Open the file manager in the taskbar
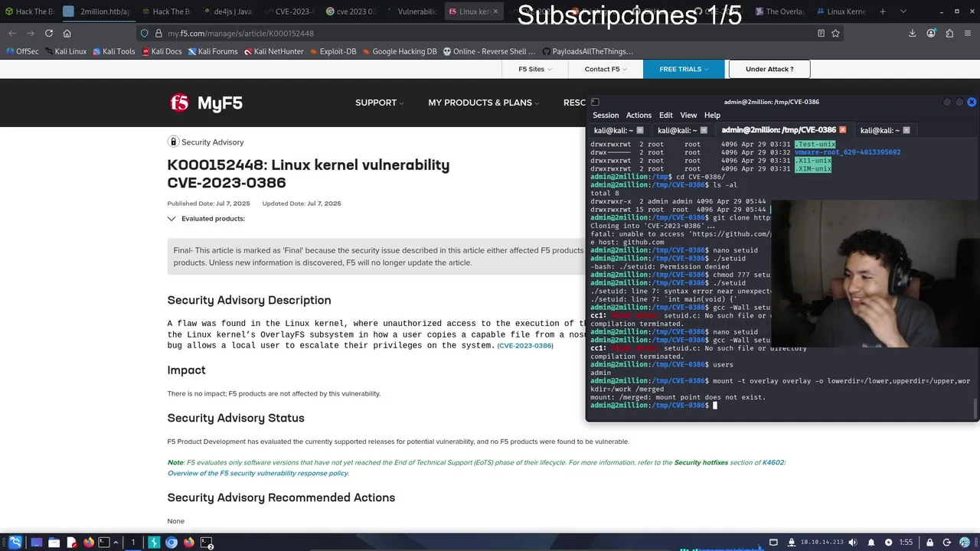980x551 pixels. point(54,543)
